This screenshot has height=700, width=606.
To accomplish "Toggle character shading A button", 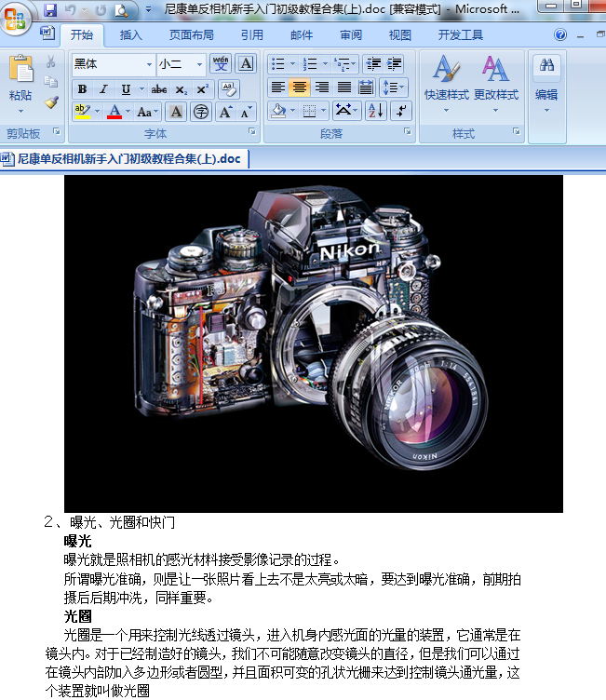I will [x=176, y=111].
